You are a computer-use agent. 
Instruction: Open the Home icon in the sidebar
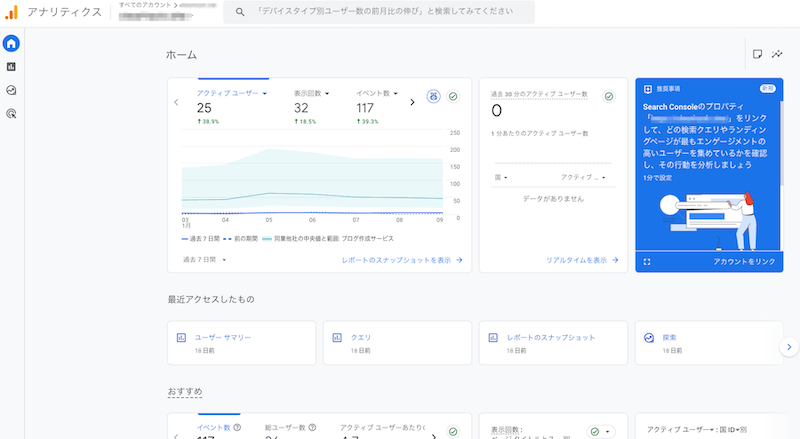(11, 44)
